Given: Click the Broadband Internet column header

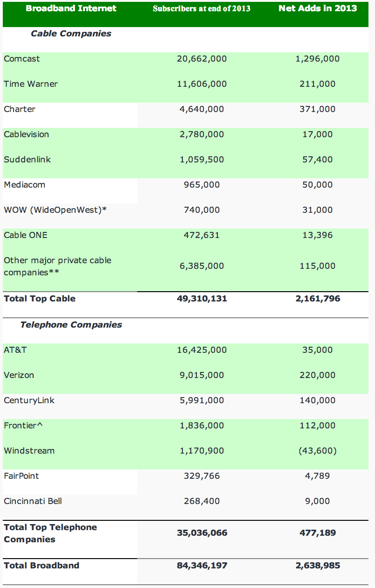Looking at the screenshot, I should pyautogui.click(x=71, y=8).
